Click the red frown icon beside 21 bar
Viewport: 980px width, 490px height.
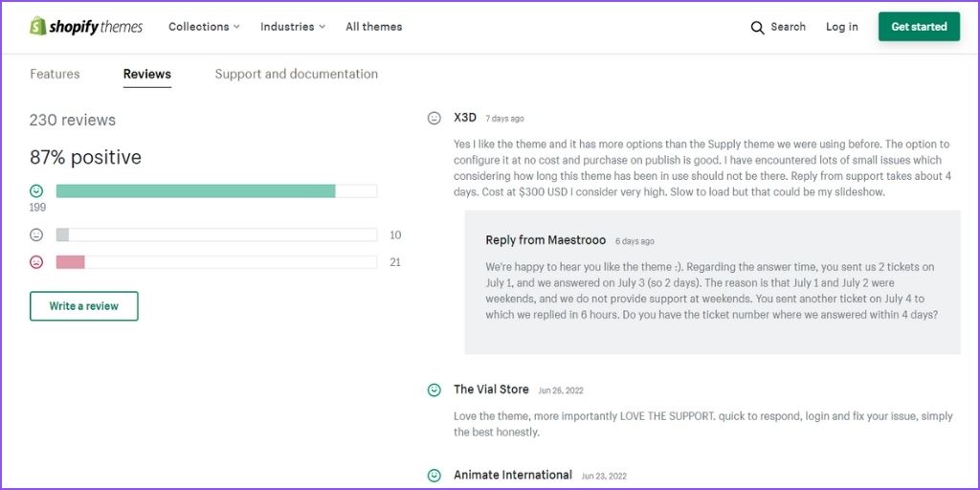(x=36, y=262)
